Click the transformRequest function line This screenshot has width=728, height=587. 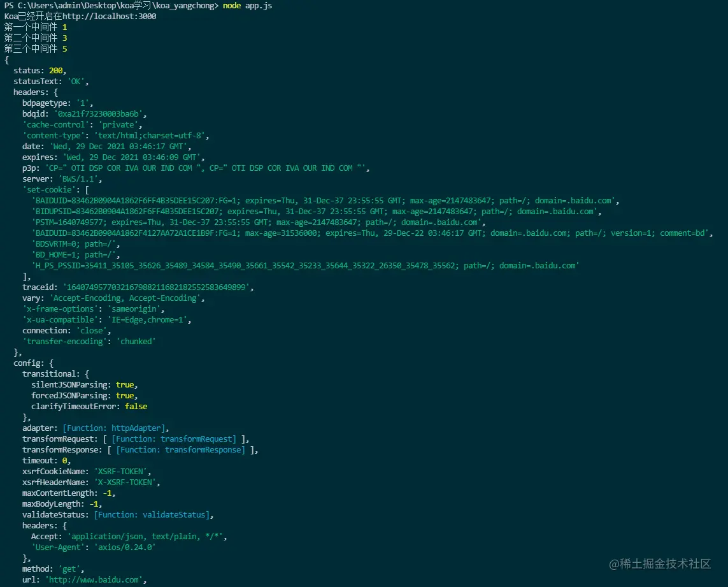(136, 438)
